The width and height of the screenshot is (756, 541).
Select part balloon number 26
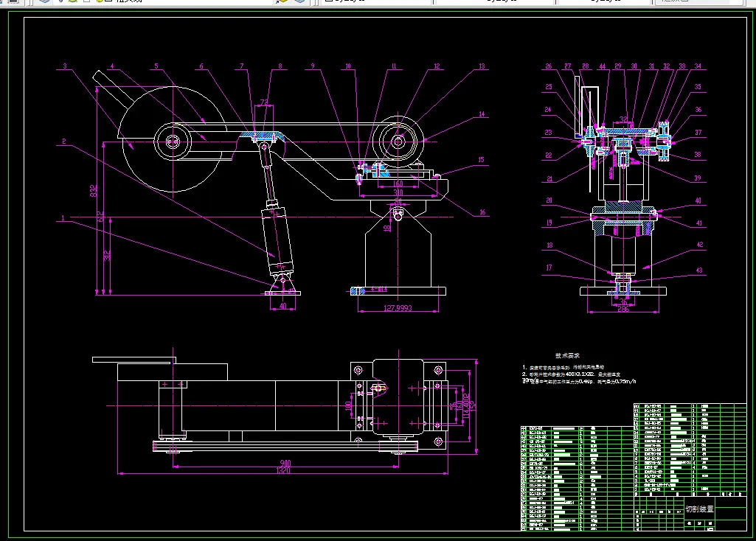pos(549,66)
